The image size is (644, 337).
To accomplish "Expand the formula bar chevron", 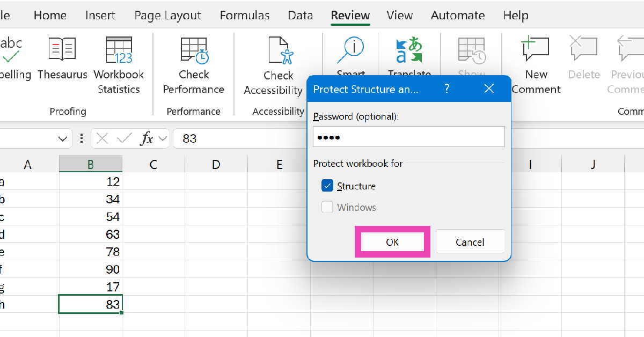I will [x=163, y=138].
